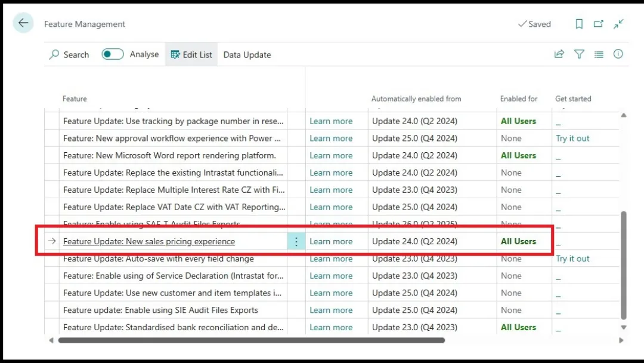
Task: Click the share icon
Action: click(x=559, y=54)
